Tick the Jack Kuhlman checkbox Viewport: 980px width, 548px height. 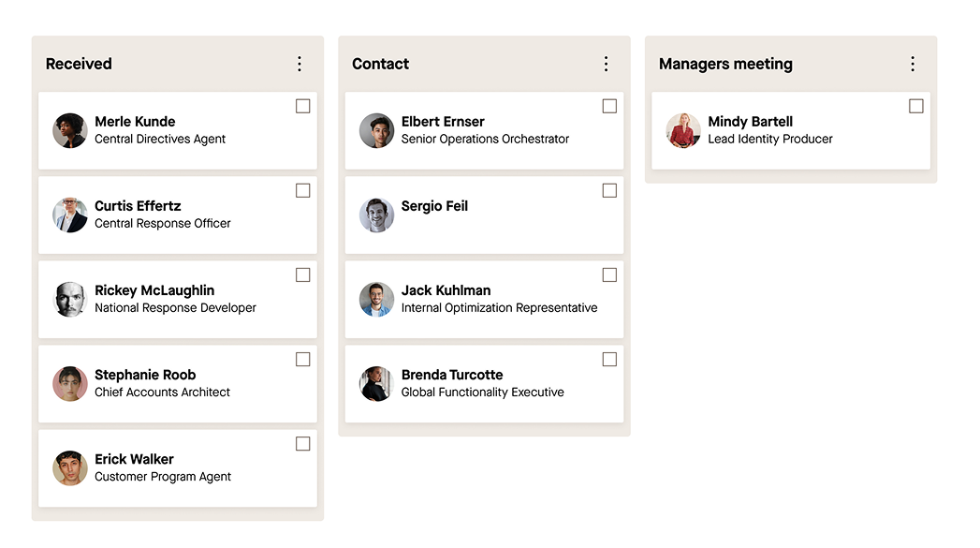(609, 275)
